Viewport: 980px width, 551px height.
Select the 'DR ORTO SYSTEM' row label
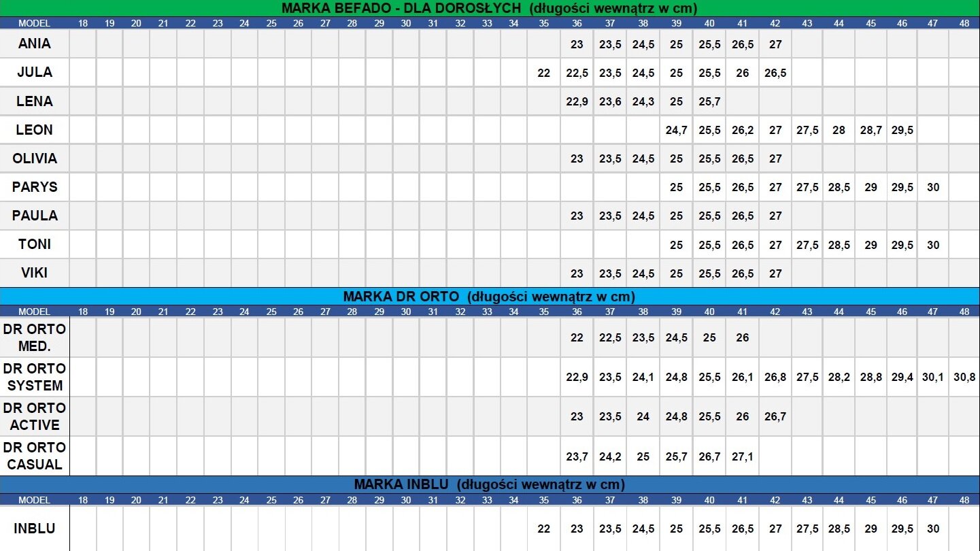point(35,377)
